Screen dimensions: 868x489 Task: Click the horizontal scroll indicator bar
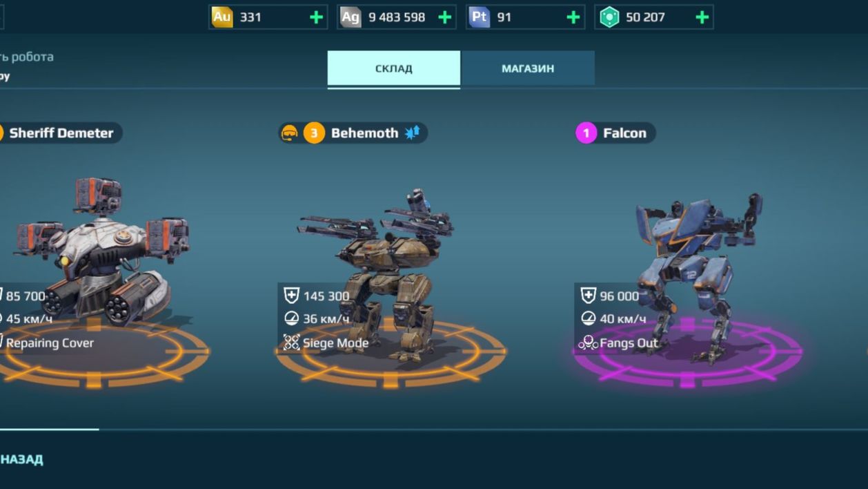[x=49, y=430]
